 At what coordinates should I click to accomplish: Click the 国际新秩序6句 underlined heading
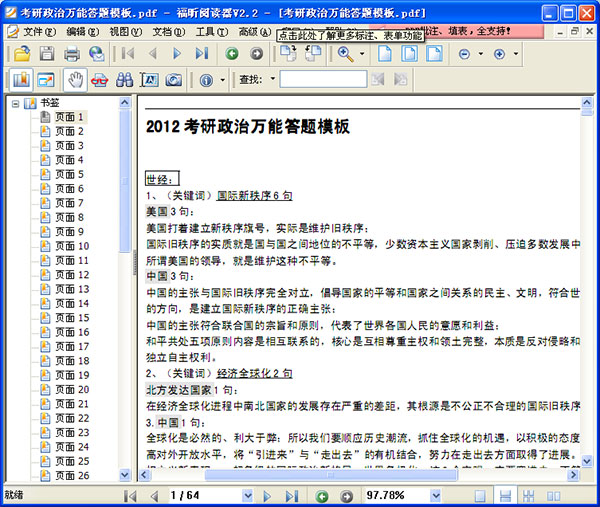tap(254, 196)
